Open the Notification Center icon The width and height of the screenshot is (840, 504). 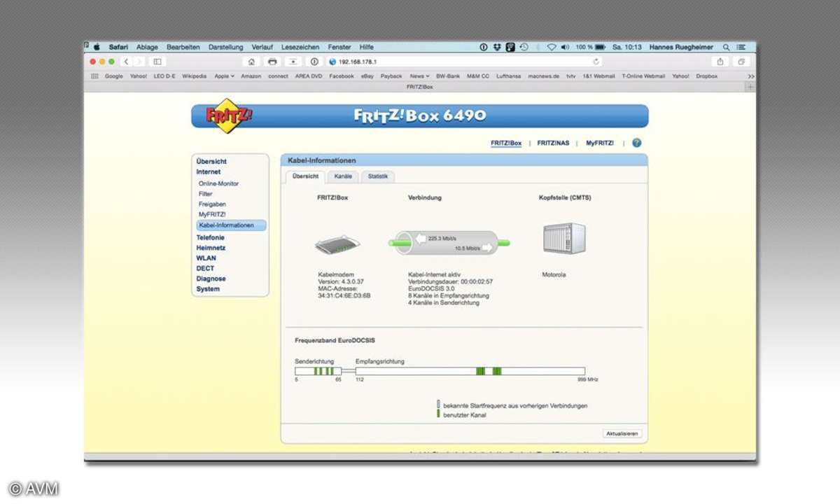[741, 47]
